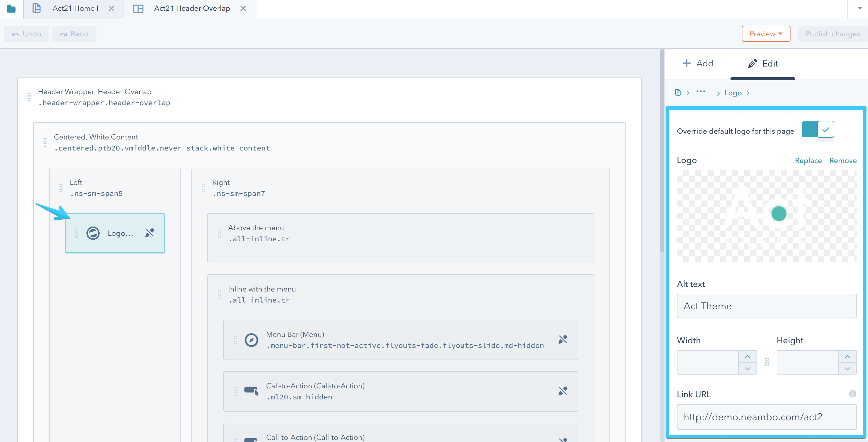This screenshot has width=868, height=442.
Task: Disable Override default logo toggle
Action: [x=818, y=130]
